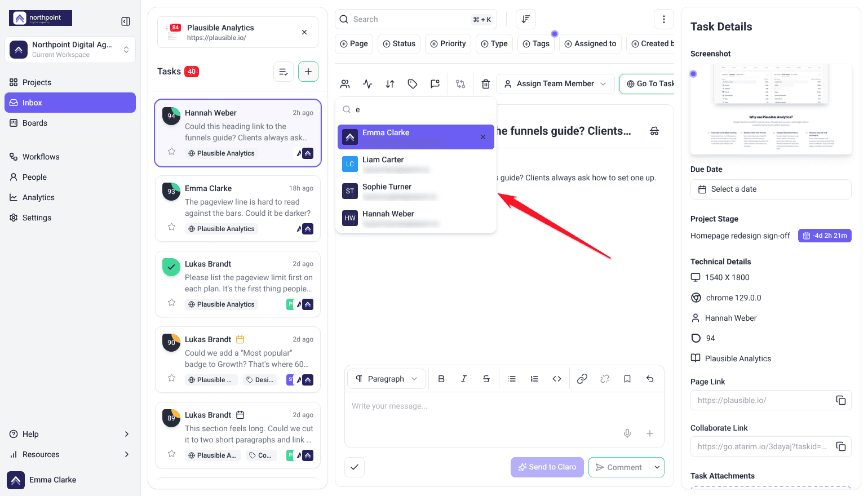Open Analytics in the sidebar
Screen dimensions: 868x496
point(70,197)
